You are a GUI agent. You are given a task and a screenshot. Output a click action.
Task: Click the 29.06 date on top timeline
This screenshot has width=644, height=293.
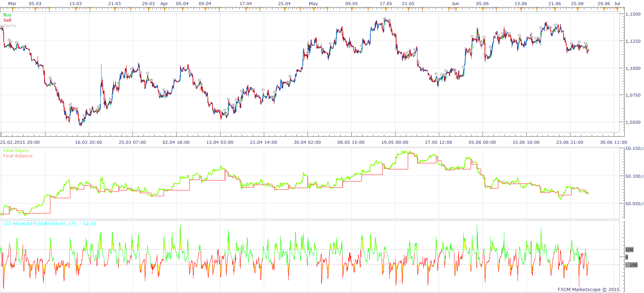pos(604,4)
